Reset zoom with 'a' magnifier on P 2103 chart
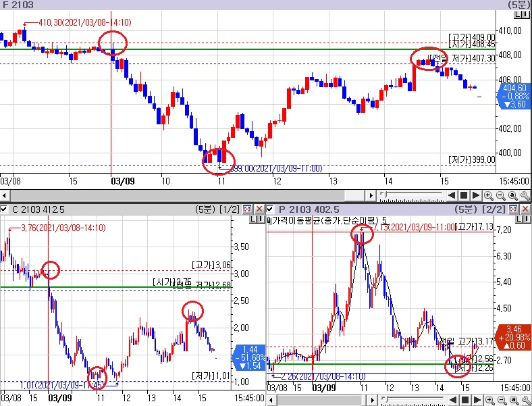The height and width of the screenshot is (406, 532). [x=513, y=400]
